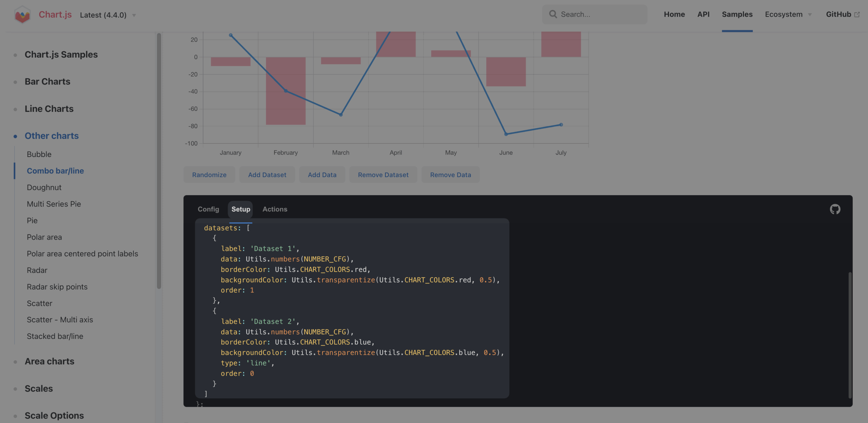The height and width of the screenshot is (423, 868).
Task: Click the Chart.js logo icon
Action: coord(22,14)
